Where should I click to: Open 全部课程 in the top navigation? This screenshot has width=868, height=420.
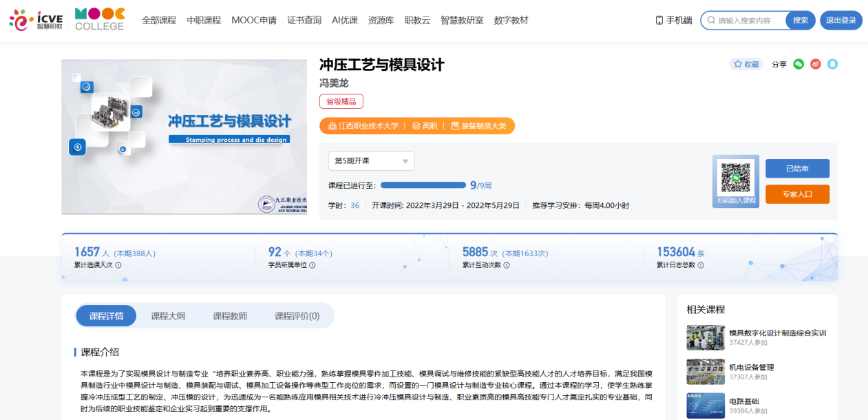pos(159,21)
